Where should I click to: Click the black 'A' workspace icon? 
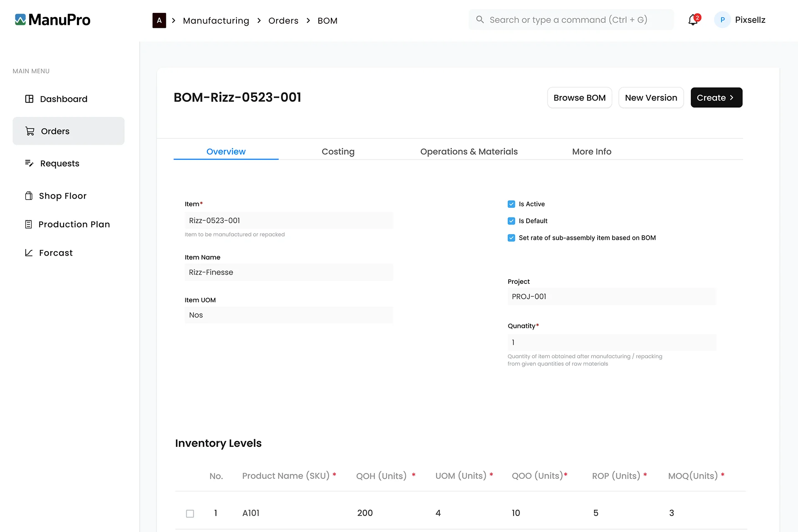coord(159,20)
